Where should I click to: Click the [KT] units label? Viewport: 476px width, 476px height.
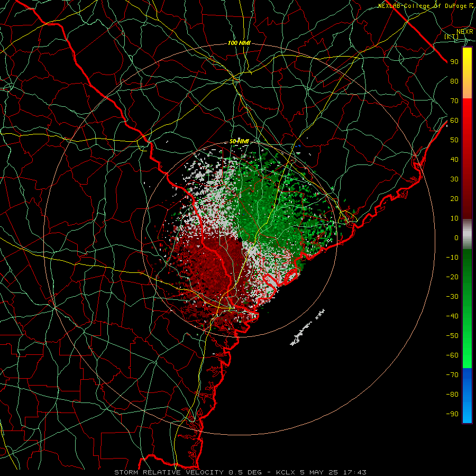[451, 36]
